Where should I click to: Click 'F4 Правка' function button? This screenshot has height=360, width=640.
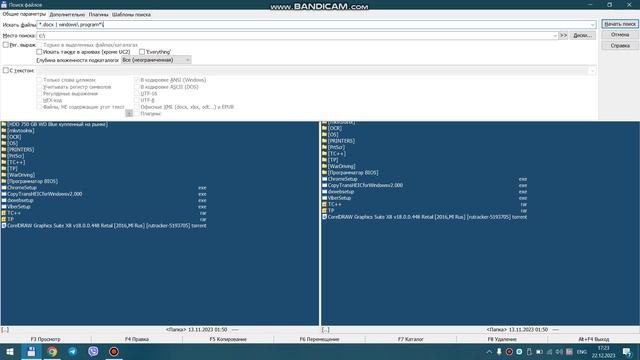point(137,339)
